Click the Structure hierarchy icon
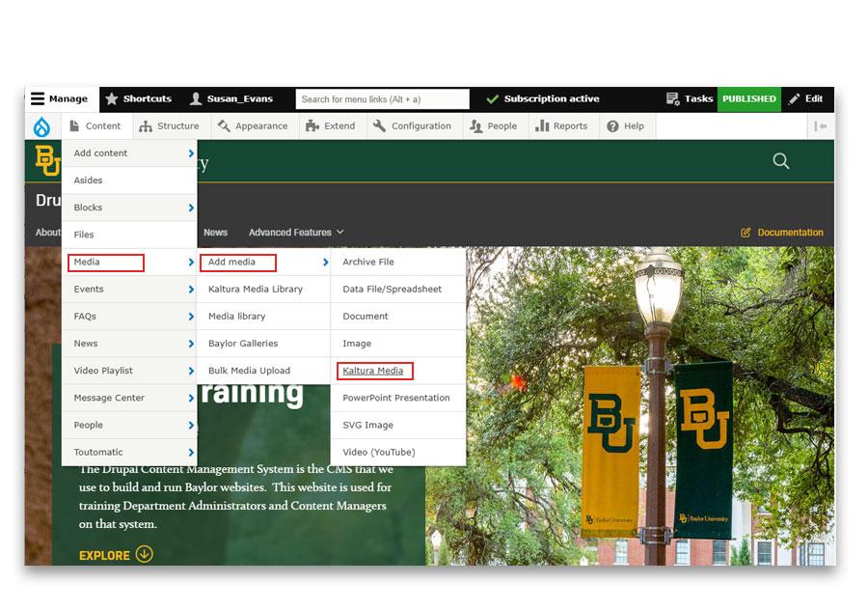This screenshot has height=610, width=868. point(146,126)
